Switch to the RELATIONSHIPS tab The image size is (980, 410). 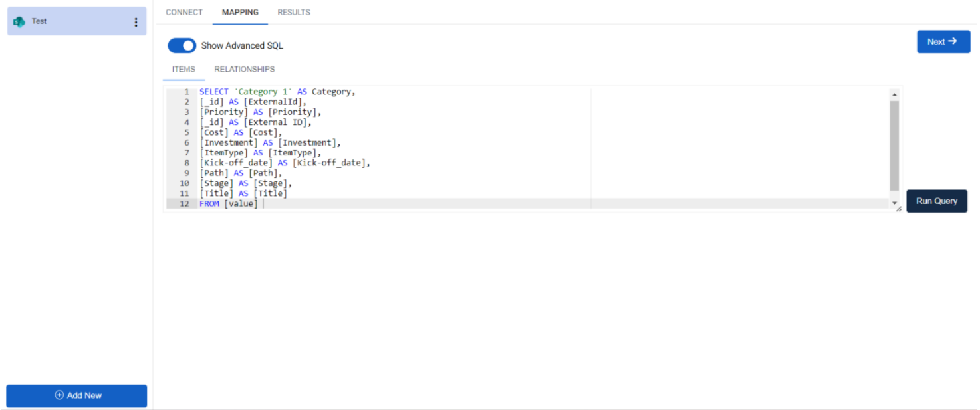(x=244, y=69)
